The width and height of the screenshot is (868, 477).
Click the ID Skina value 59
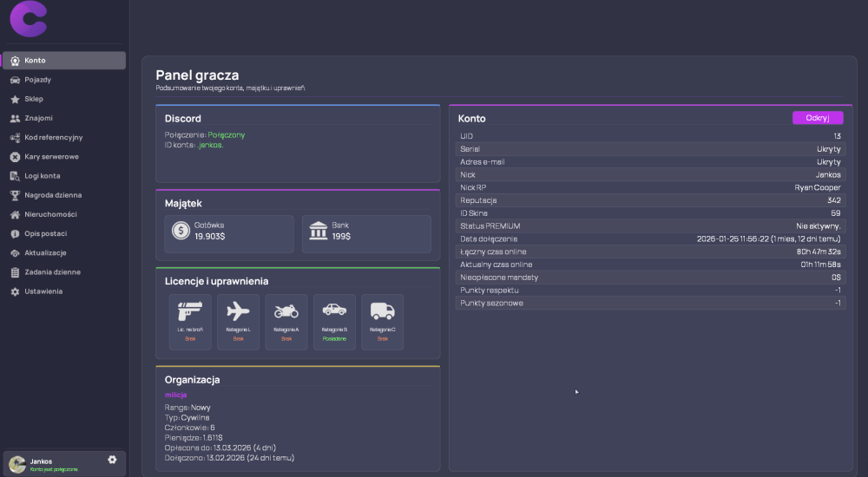(836, 213)
